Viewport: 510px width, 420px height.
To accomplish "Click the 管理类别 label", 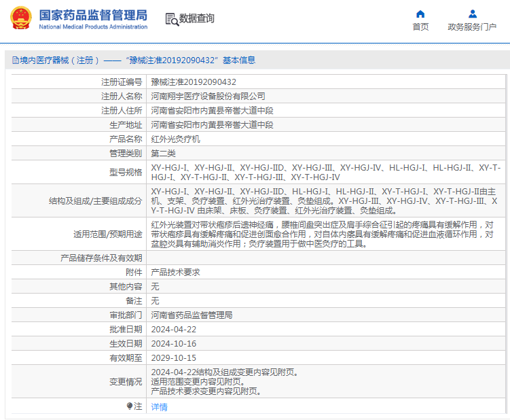I will click(126, 154).
